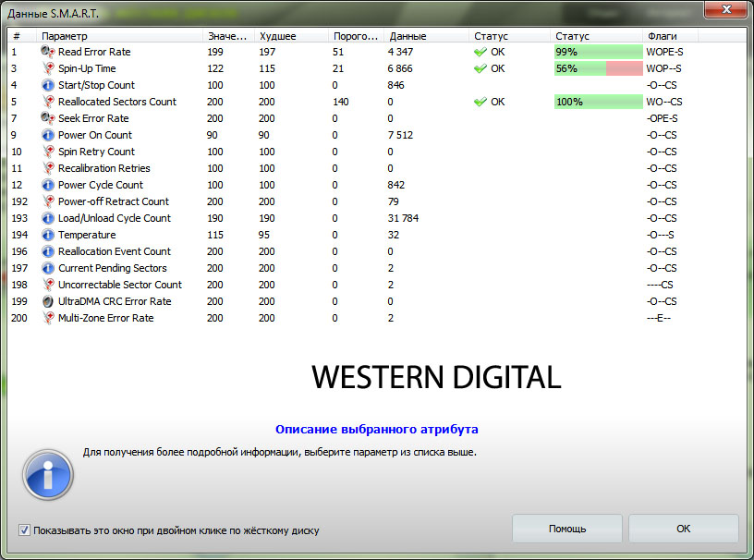
Task: Sort by the # column header
Action: click(21, 36)
